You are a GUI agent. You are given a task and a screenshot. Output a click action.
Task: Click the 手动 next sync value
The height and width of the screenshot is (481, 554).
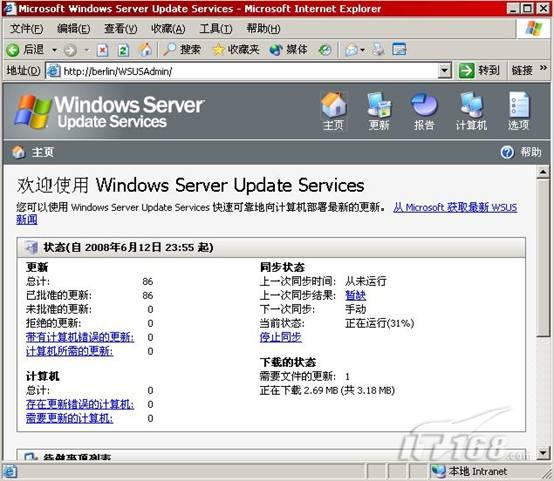[x=355, y=309]
